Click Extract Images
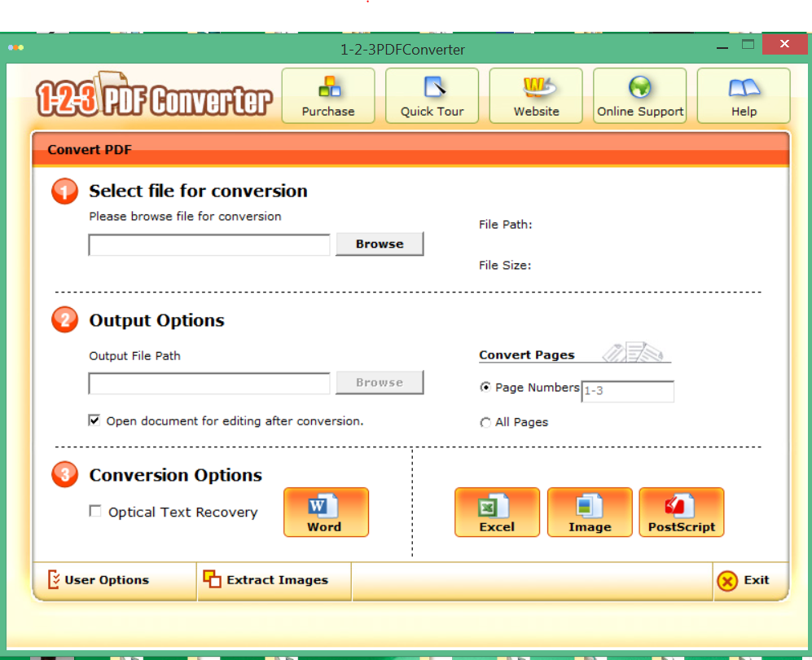Screen dimensions: 812x660 (x=266, y=580)
